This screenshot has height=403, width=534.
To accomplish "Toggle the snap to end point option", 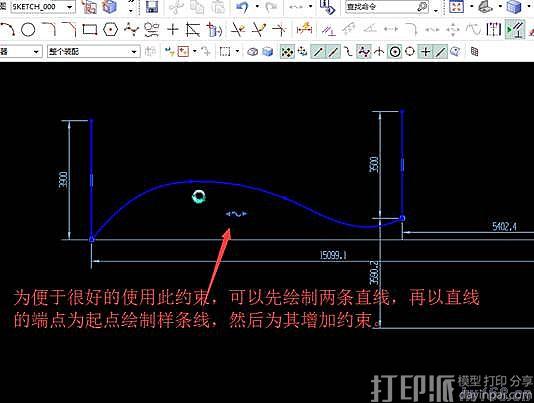I will click(x=318, y=52).
